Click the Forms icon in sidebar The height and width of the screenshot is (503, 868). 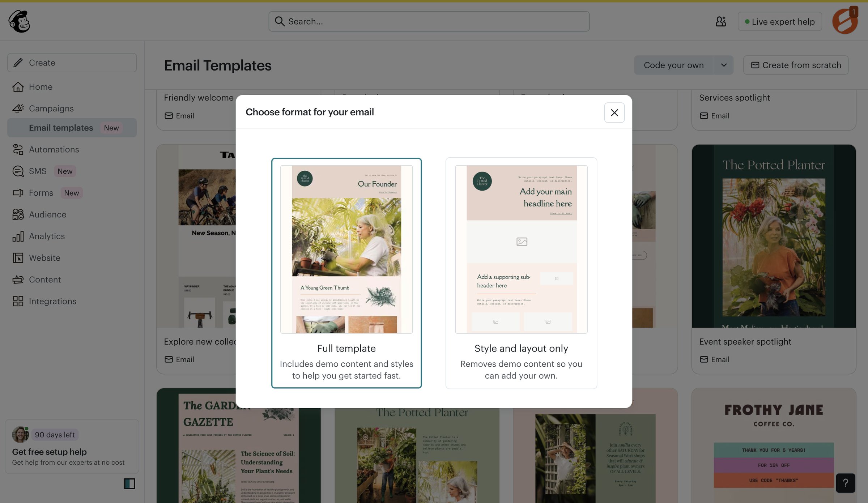(x=18, y=193)
